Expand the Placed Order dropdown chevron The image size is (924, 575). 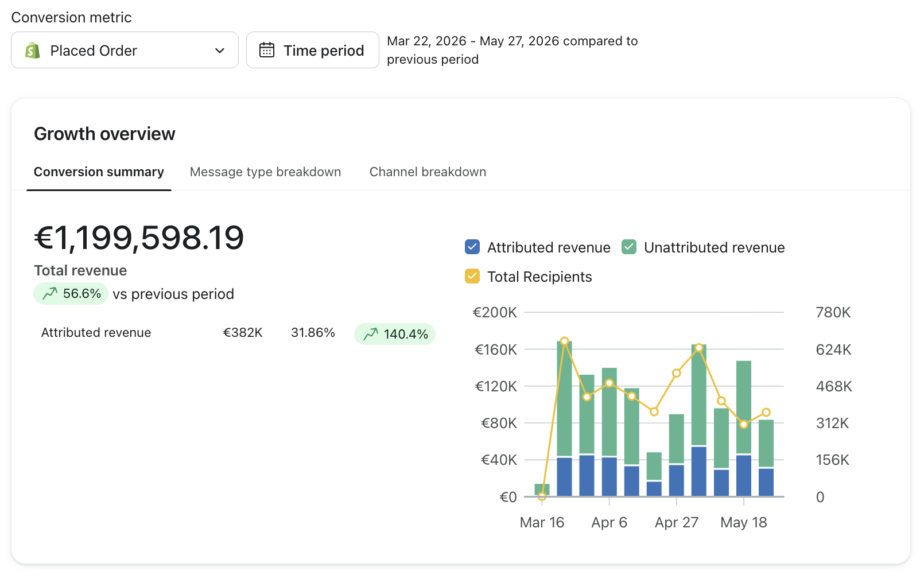click(x=219, y=50)
